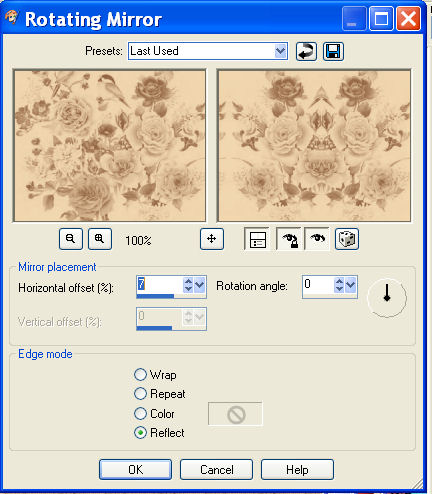Viewport: 432px width, 494px height.
Task: Zoom out the preview with the minus magnifier
Action: 71,239
